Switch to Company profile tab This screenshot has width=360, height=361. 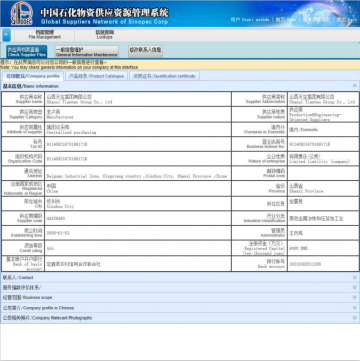(33, 76)
